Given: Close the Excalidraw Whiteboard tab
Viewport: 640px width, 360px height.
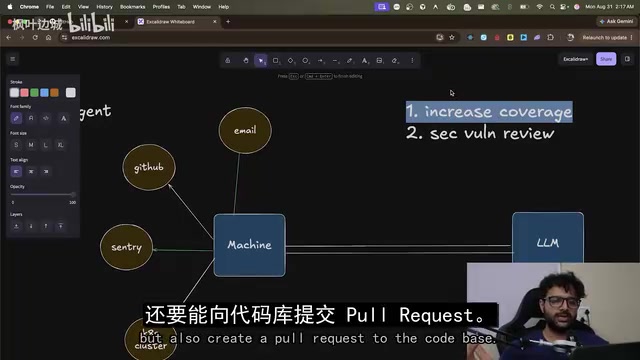Looking at the screenshot, I should [215, 22].
